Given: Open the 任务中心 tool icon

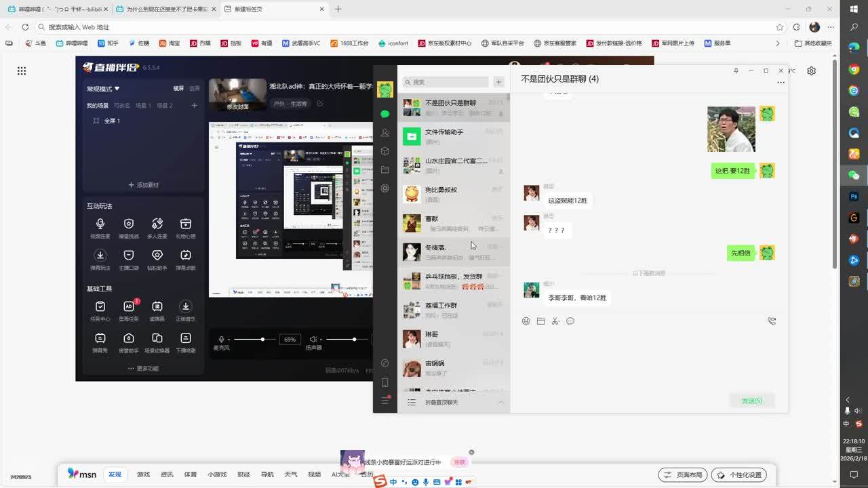Looking at the screenshot, I should [100, 306].
